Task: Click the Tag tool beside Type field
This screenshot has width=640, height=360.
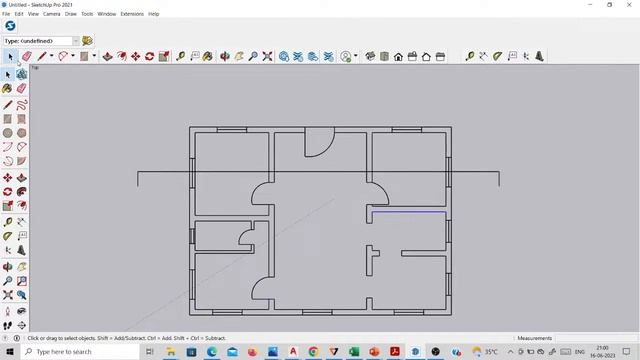Action: 87,41
